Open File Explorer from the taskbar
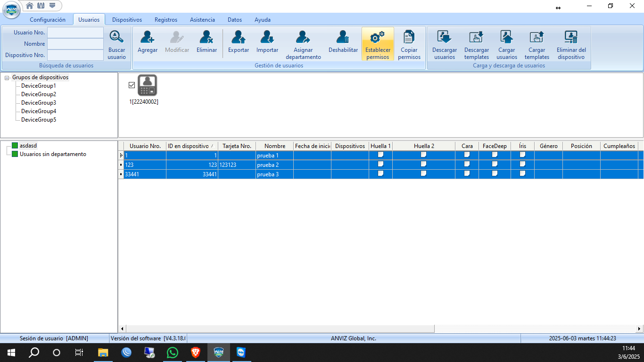The height and width of the screenshot is (362, 644). [103, 352]
